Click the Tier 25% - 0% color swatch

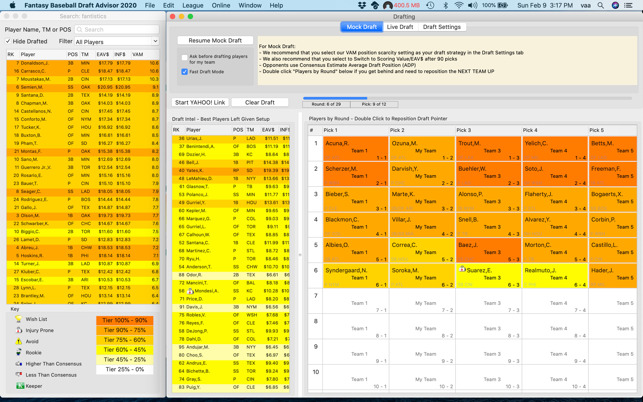pos(125,370)
